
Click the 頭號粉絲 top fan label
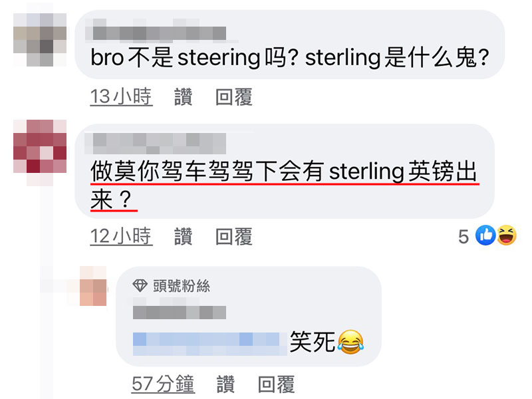click(x=182, y=286)
